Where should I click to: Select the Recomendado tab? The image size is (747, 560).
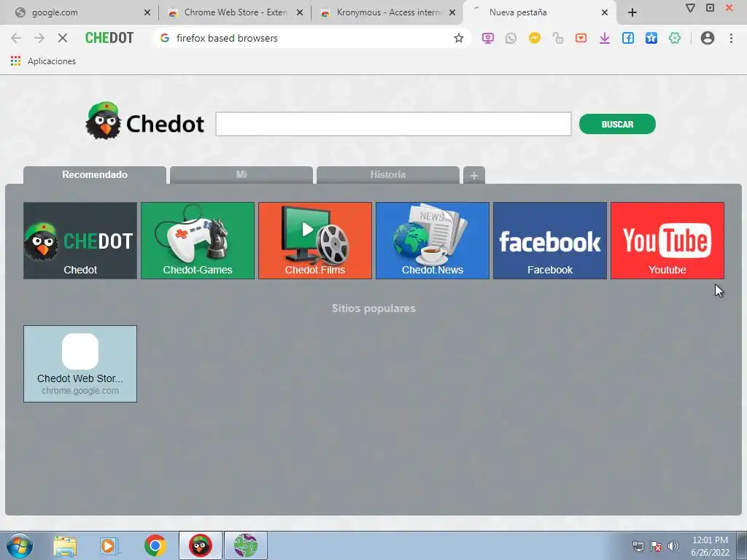coord(95,175)
